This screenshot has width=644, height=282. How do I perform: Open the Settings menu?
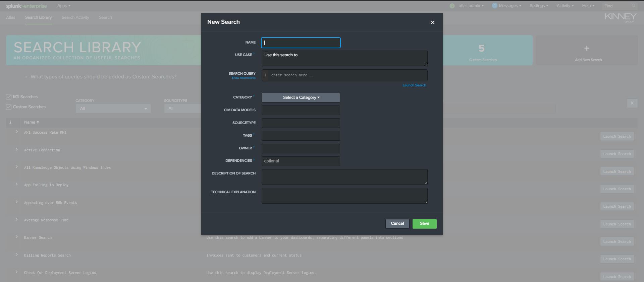point(539,6)
